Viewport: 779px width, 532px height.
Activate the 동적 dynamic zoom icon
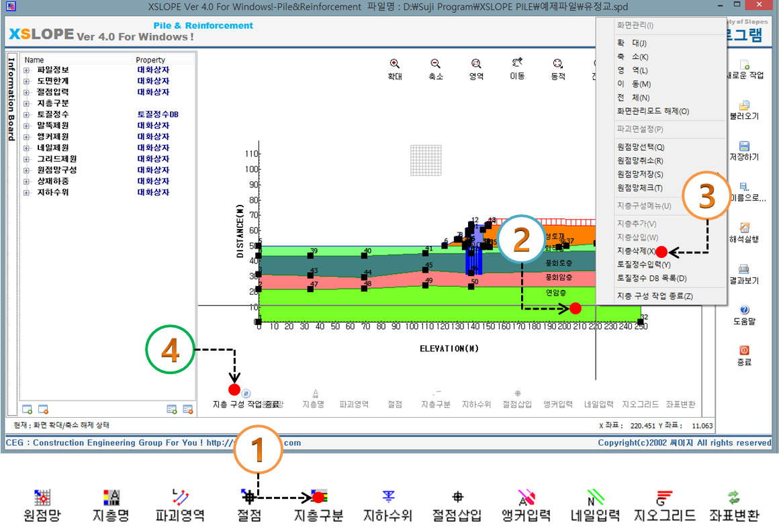558,64
